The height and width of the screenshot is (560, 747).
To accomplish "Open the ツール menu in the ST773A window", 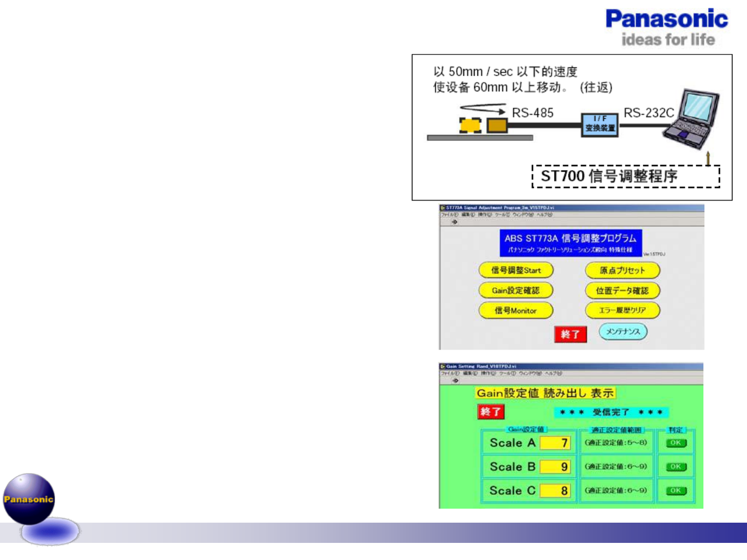I will 503,215.
